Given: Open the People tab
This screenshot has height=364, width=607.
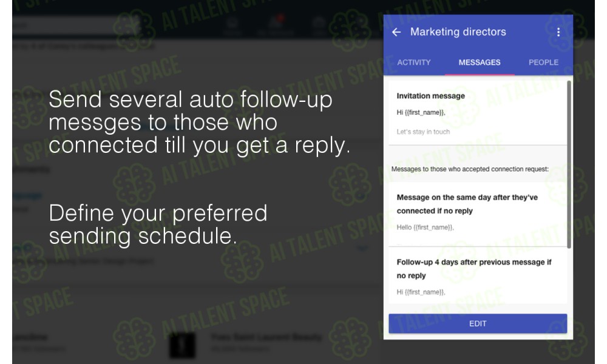Looking at the screenshot, I should click(543, 62).
